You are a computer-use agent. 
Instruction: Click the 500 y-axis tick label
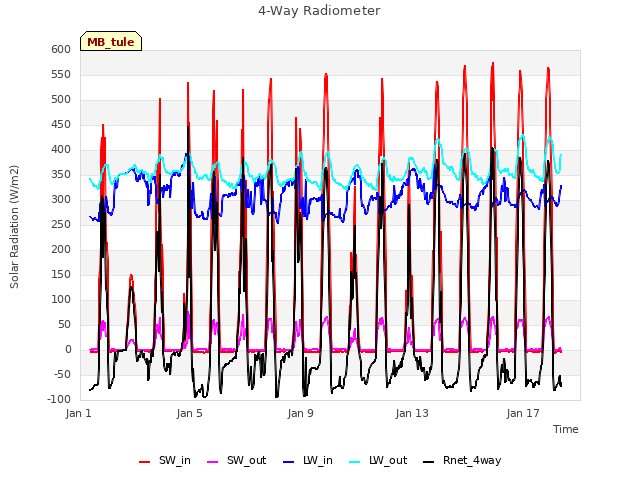click(x=61, y=100)
